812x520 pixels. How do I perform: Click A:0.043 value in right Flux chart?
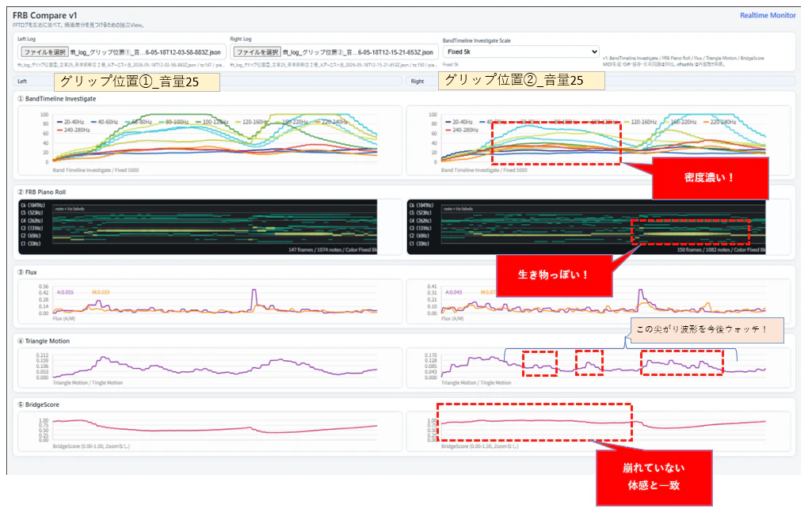454,292
